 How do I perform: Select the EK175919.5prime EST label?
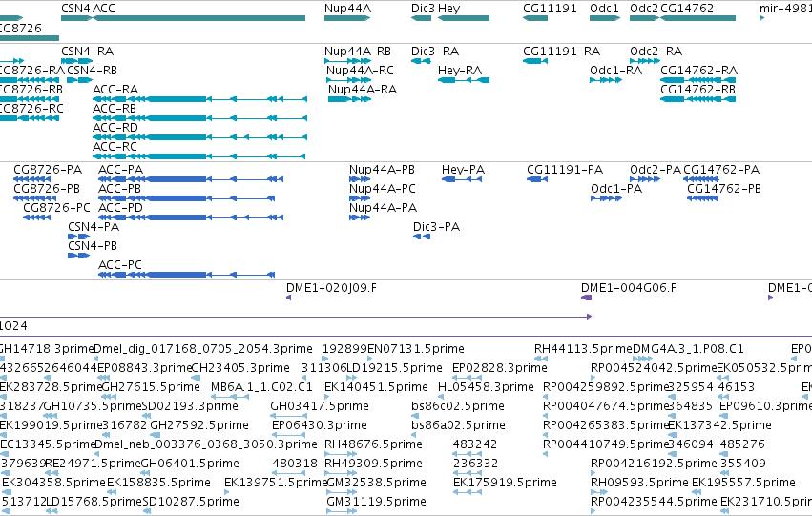(505, 483)
